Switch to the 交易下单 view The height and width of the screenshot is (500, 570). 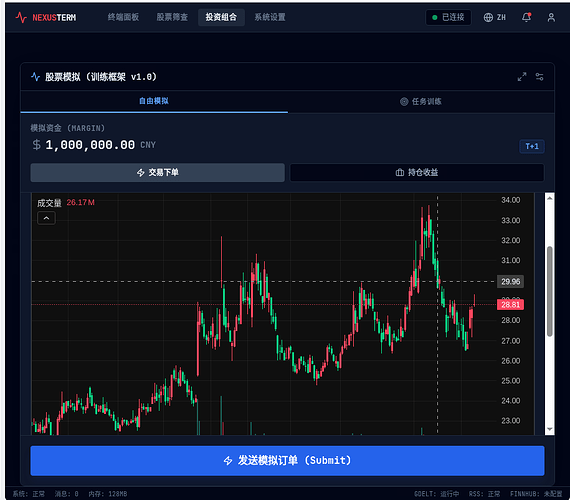point(157,172)
